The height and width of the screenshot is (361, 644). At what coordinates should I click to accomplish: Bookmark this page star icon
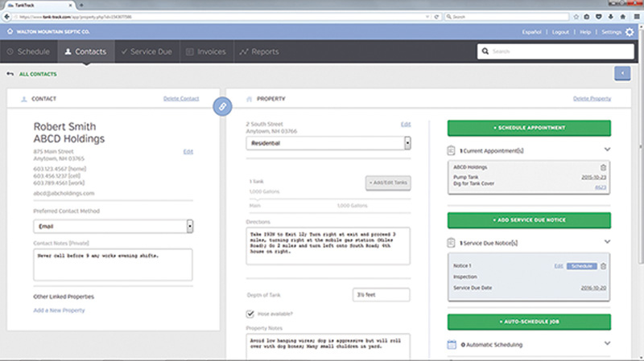click(576, 17)
